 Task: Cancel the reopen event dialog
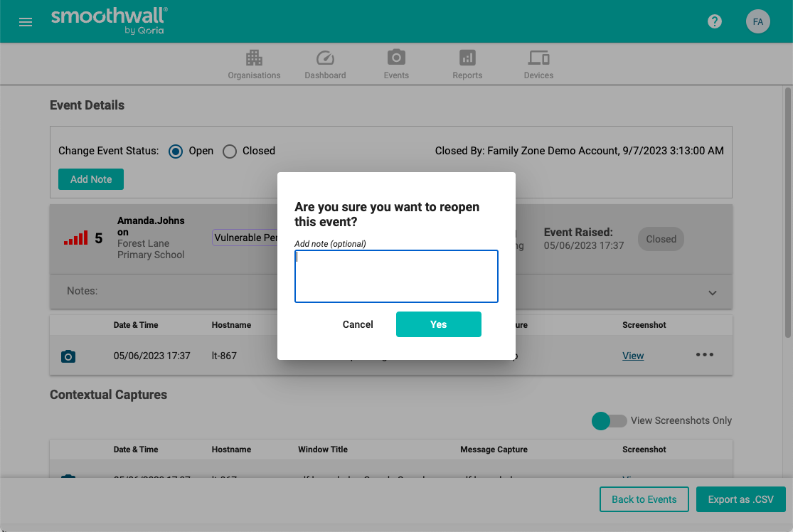[358, 324]
